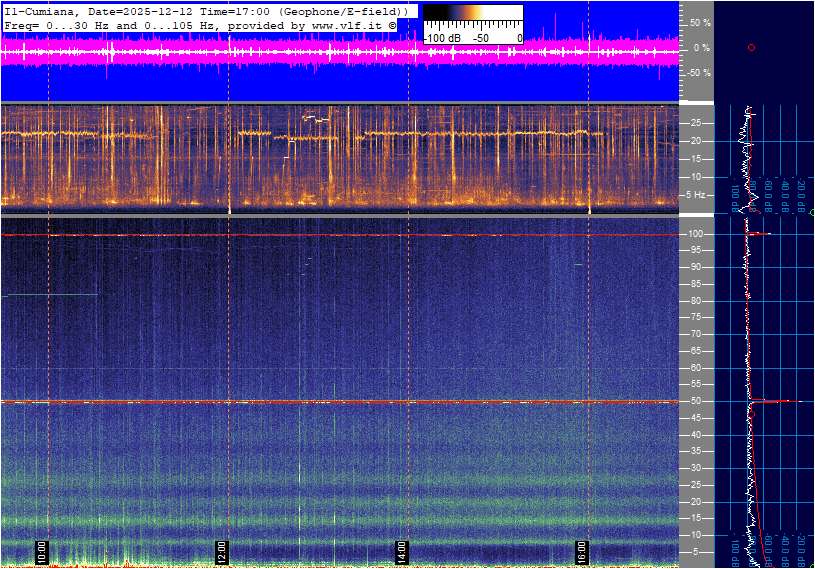Select the 10:00 time marker label
This screenshot has width=815, height=569.
(x=42, y=551)
